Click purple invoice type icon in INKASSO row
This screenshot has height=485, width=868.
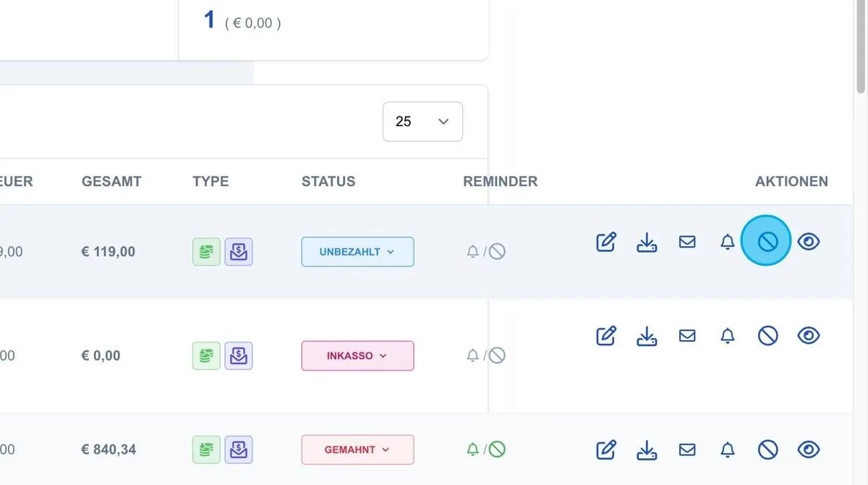(239, 355)
